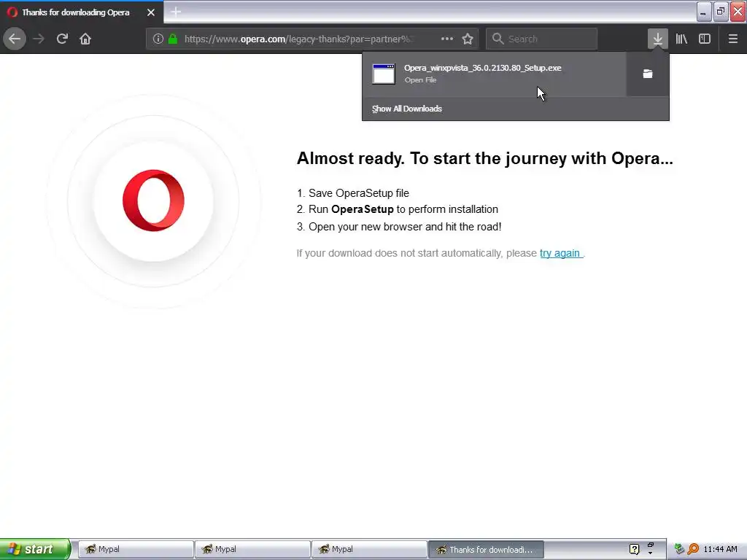Click the help question mark tray icon

coord(634,549)
